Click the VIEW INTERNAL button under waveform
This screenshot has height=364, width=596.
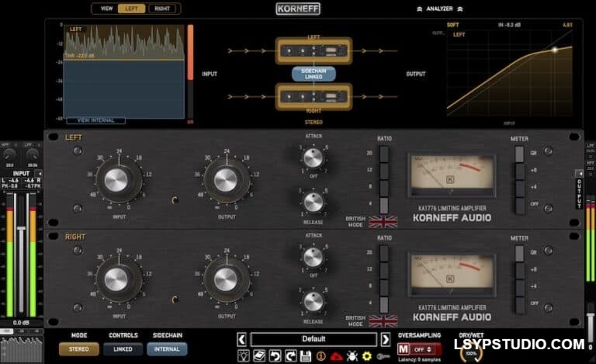coord(95,120)
